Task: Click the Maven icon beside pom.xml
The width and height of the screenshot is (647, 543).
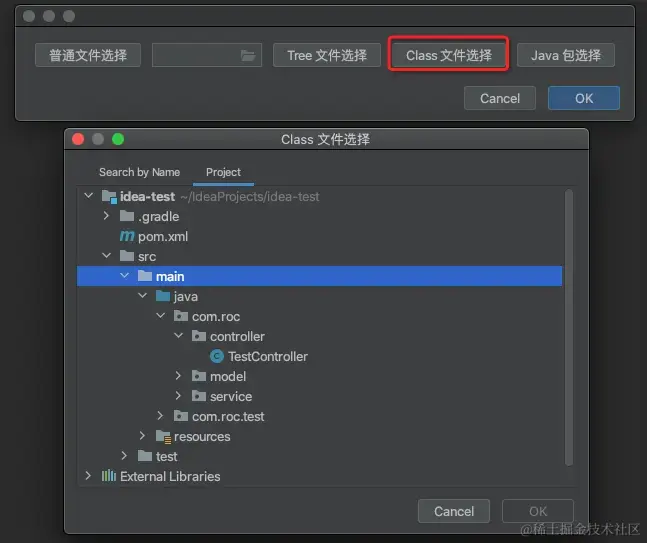Action: 127,236
